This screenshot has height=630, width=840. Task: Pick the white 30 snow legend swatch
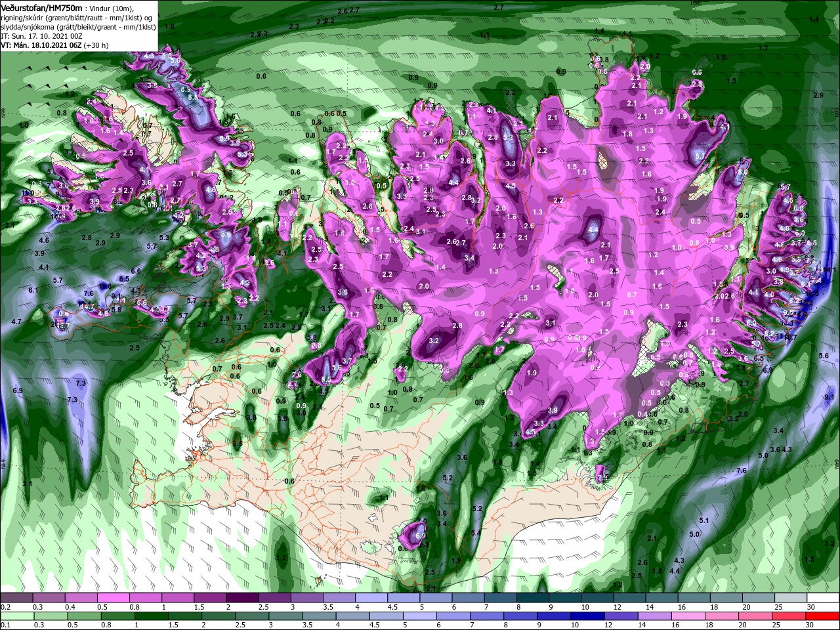pyautogui.click(x=824, y=598)
